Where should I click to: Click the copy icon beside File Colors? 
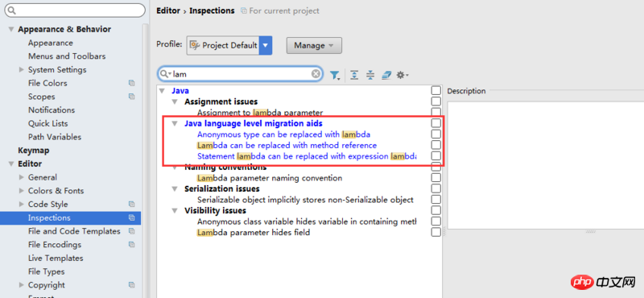click(131, 83)
